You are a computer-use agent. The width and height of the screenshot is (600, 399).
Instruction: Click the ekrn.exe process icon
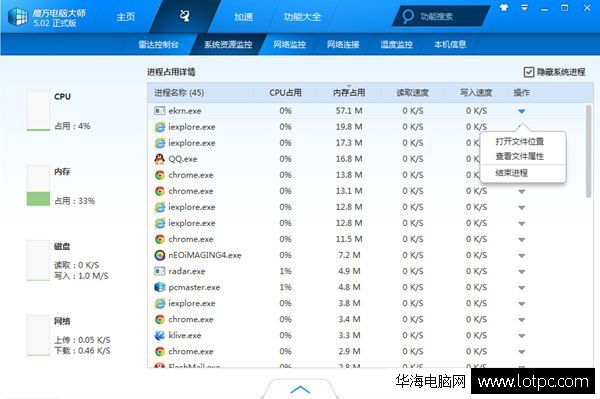[160, 111]
